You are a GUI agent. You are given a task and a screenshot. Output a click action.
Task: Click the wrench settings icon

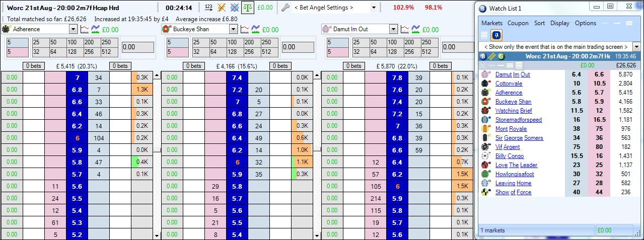pos(285,8)
